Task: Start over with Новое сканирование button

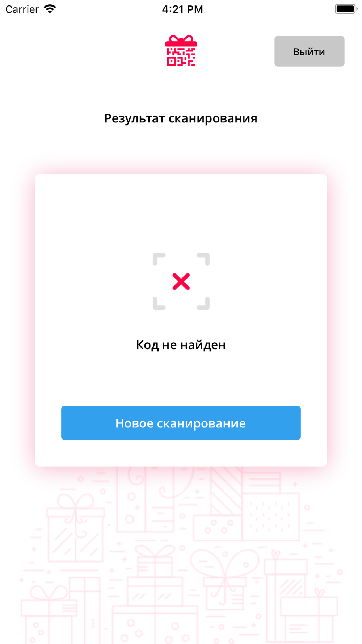Action: tap(181, 423)
